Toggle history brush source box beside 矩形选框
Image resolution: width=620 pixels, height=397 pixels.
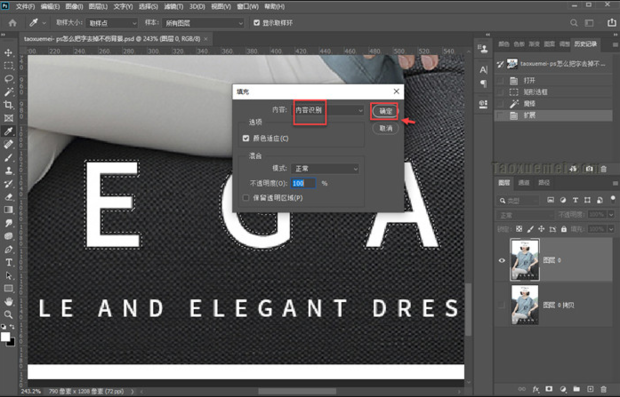501,92
